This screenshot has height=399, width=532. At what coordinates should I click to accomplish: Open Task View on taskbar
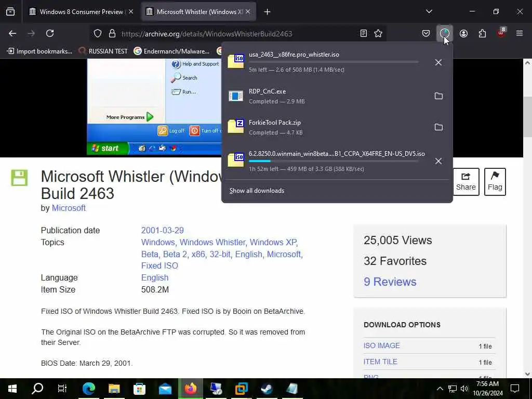click(x=62, y=389)
